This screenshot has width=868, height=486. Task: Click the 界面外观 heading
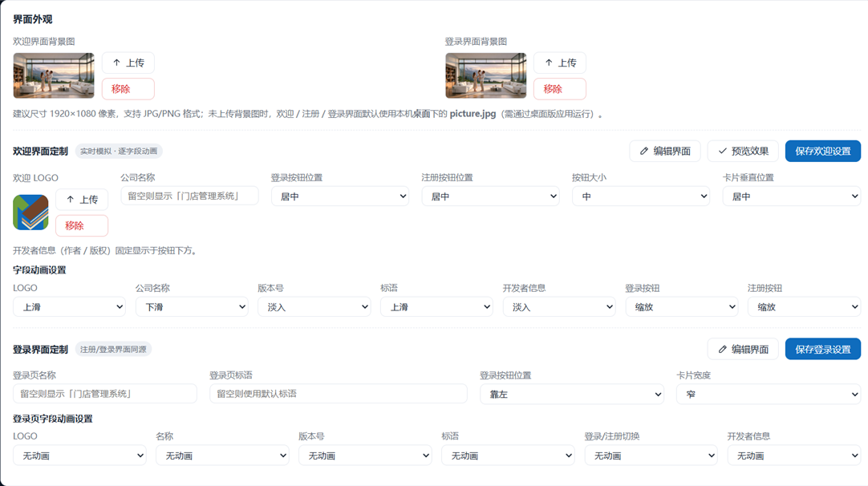pyautogui.click(x=33, y=19)
